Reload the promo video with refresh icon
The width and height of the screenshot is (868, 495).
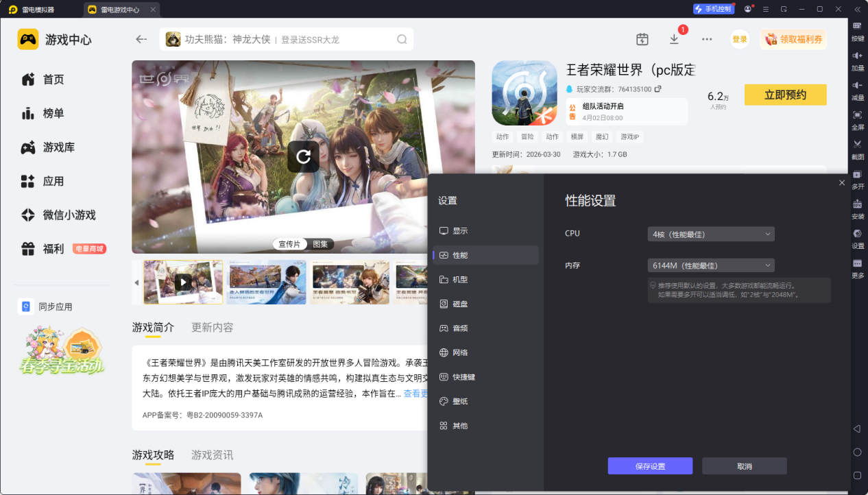(303, 156)
